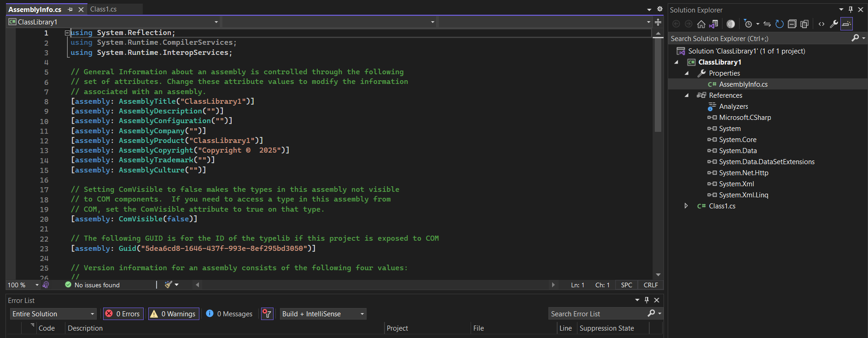Click the Collapse All icon
This screenshot has width=868, height=338.
792,24
